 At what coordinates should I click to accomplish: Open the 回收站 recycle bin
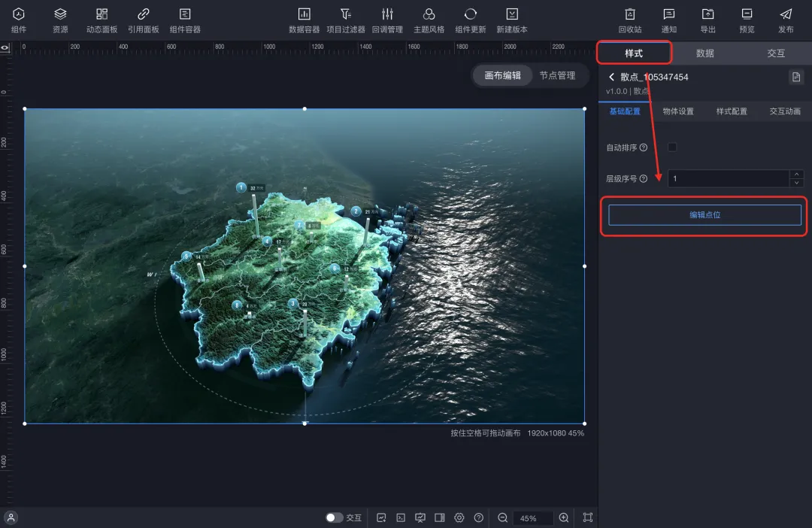(x=630, y=14)
